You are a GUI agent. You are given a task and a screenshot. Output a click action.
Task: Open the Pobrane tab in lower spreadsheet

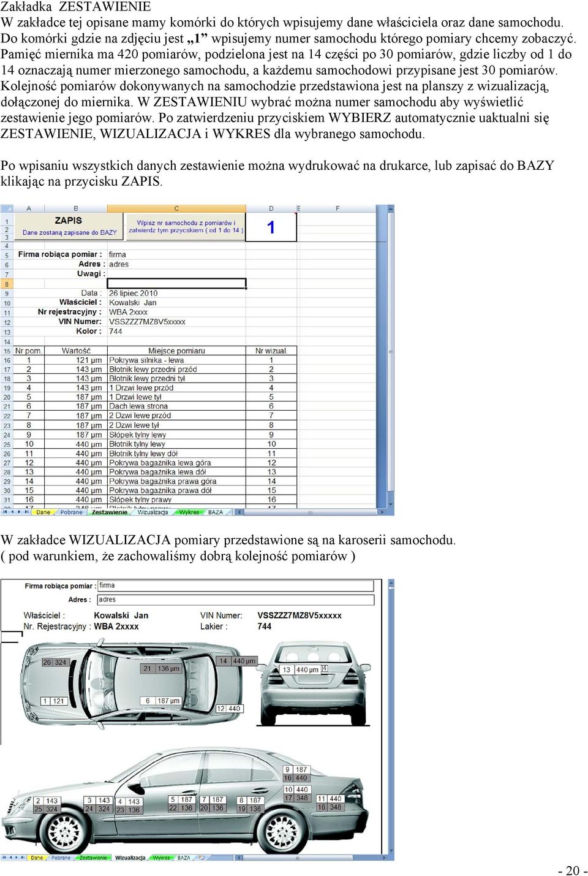coord(61,858)
